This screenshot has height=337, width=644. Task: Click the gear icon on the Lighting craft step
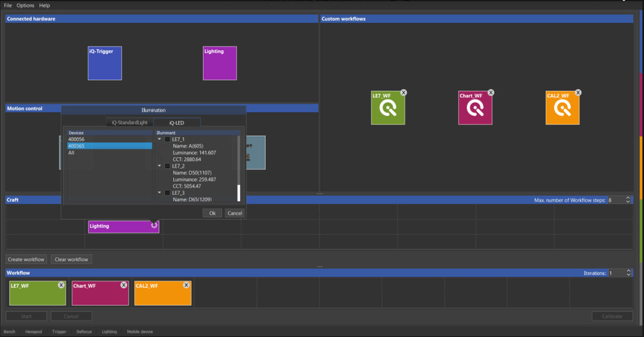coord(154,226)
